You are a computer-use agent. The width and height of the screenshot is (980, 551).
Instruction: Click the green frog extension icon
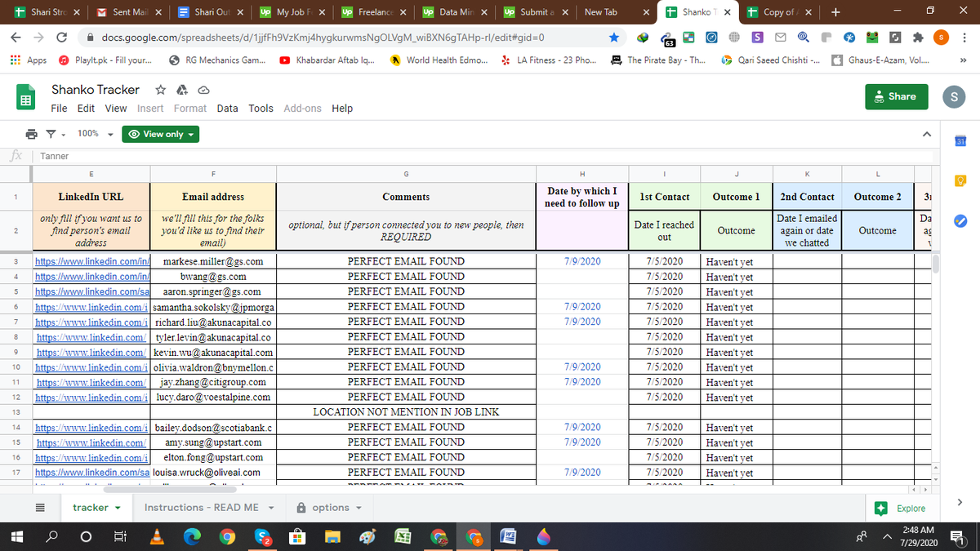click(x=873, y=38)
